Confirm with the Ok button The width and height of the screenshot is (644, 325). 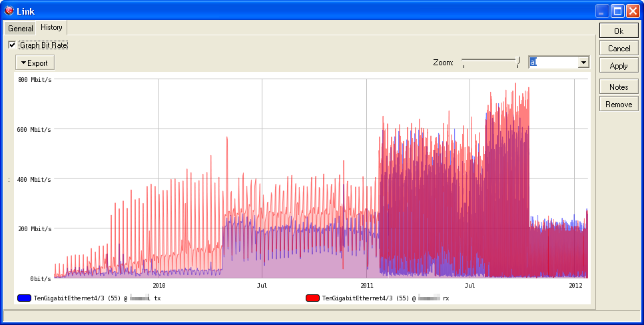coord(619,31)
